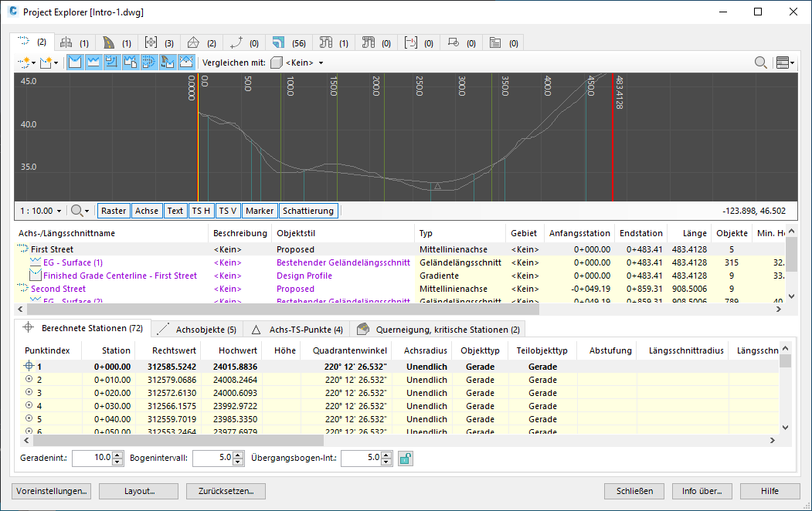Open the Object Sets tab with list icon
812x511 pixels.
[504, 43]
